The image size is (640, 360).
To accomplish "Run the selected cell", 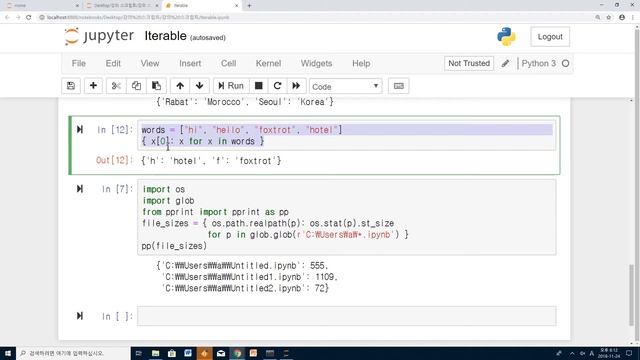I will (x=231, y=86).
